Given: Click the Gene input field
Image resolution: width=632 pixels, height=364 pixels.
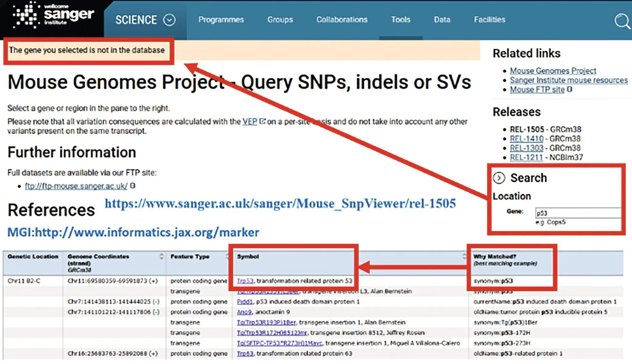Looking at the screenshot, I should (x=578, y=213).
